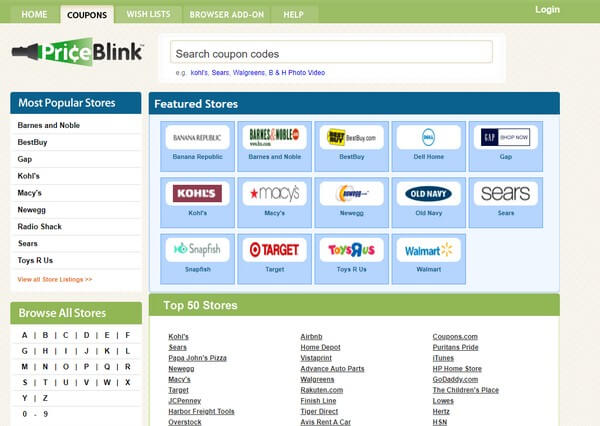Click the PriceBlink logo

tap(78, 52)
